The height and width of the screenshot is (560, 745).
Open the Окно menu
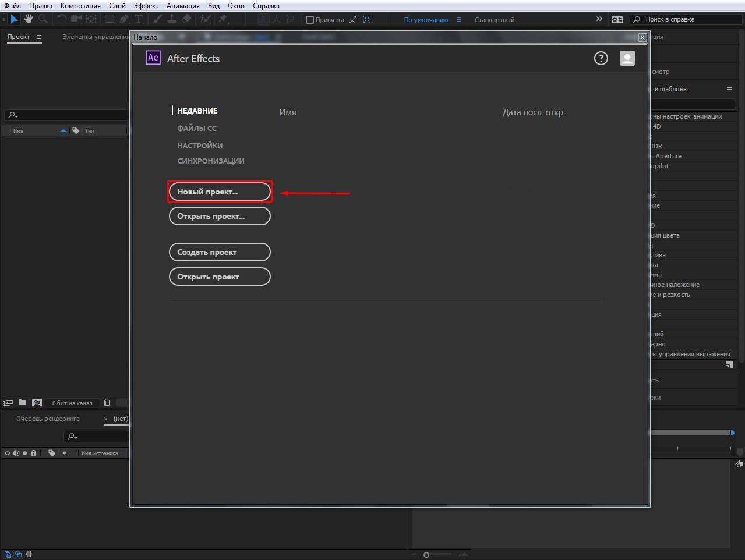click(236, 6)
